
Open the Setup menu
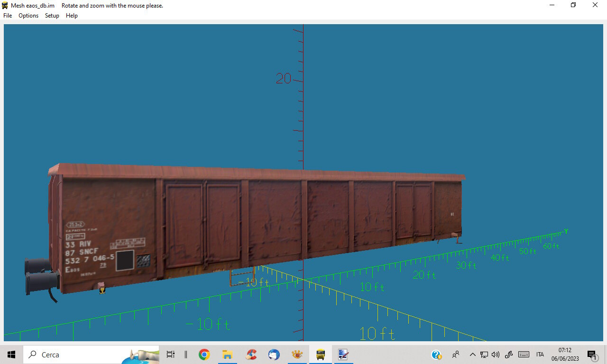pyautogui.click(x=52, y=16)
